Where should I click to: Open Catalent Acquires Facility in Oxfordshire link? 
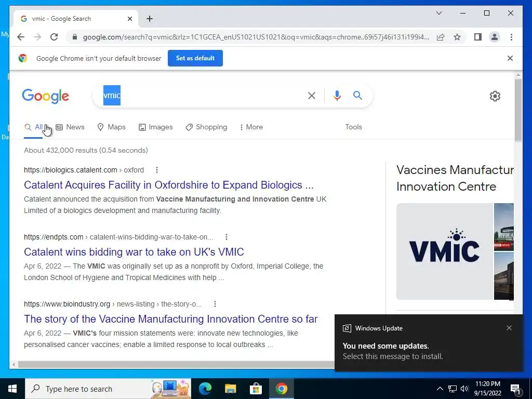(x=169, y=185)
